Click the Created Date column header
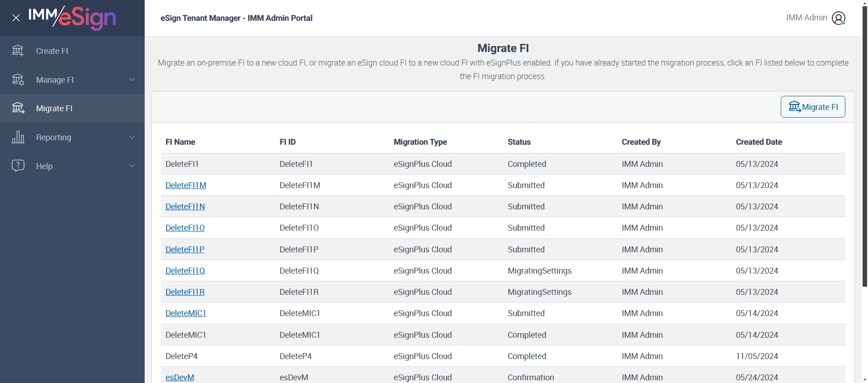The width and height of the screenshot is (868, 383). [759, 142]
